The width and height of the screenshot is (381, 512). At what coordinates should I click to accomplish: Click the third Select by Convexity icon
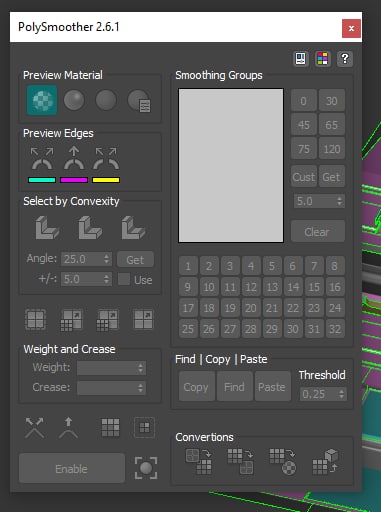coord(133,228)
